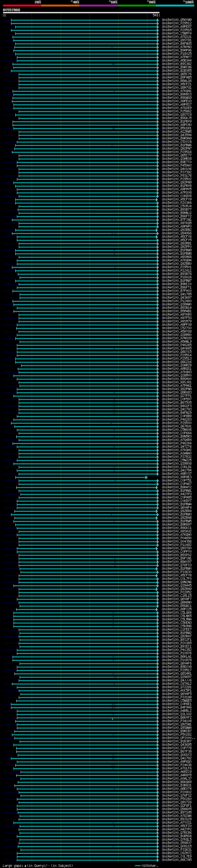The image size is (197, 868).
Task: Click the cyan ~100% identity legend segment
Action: click(175, 6)
